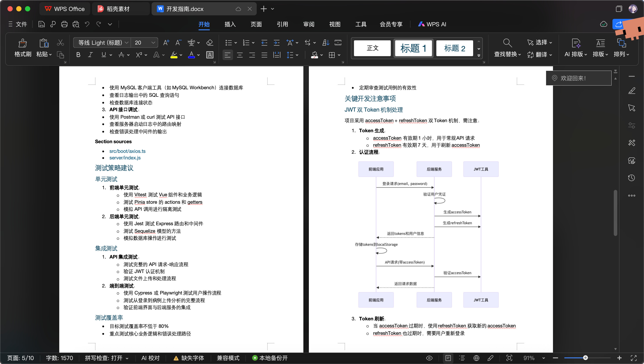Click the selection arrow icon in right sidebar
The height and width of the screenshot is (364, 644).
(632, 108)
